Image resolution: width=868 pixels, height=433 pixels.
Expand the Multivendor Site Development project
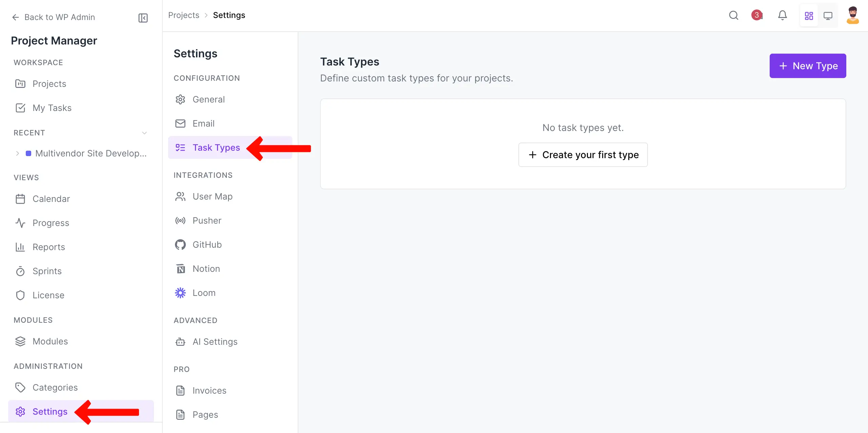[18, 153]
